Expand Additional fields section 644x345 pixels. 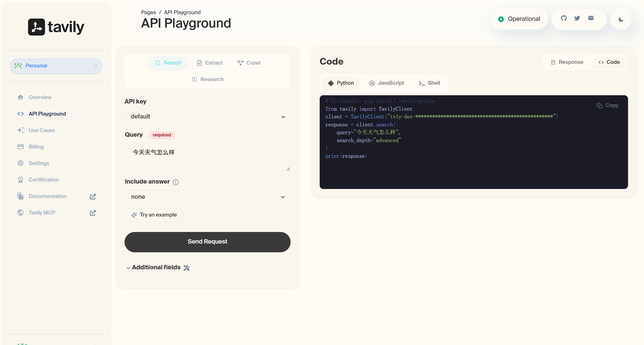click(156, 267)
